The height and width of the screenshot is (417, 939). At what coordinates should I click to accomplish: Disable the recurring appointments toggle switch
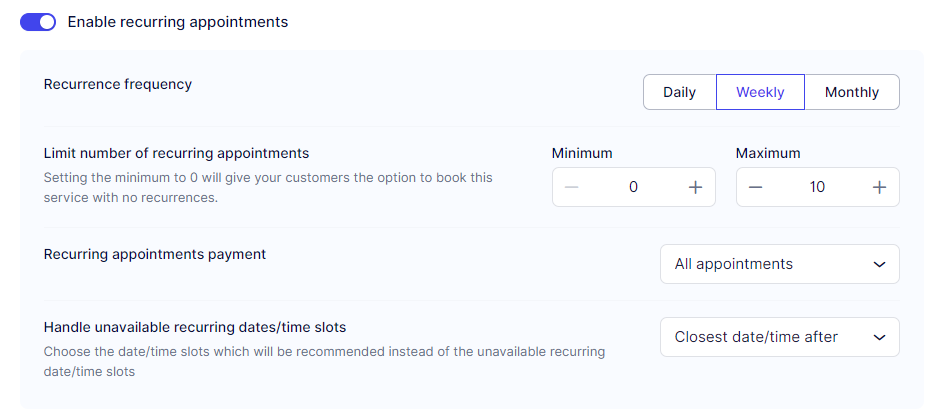tap(38, 22)
